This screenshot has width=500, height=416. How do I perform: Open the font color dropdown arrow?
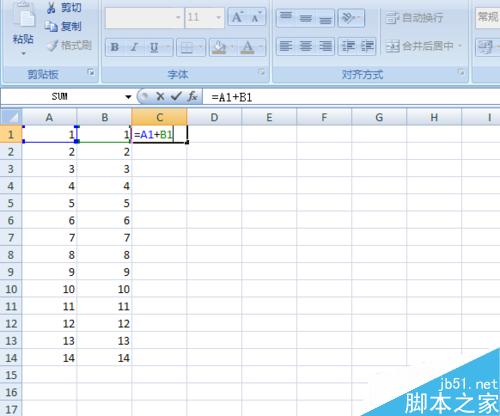(x=261, y=48)
